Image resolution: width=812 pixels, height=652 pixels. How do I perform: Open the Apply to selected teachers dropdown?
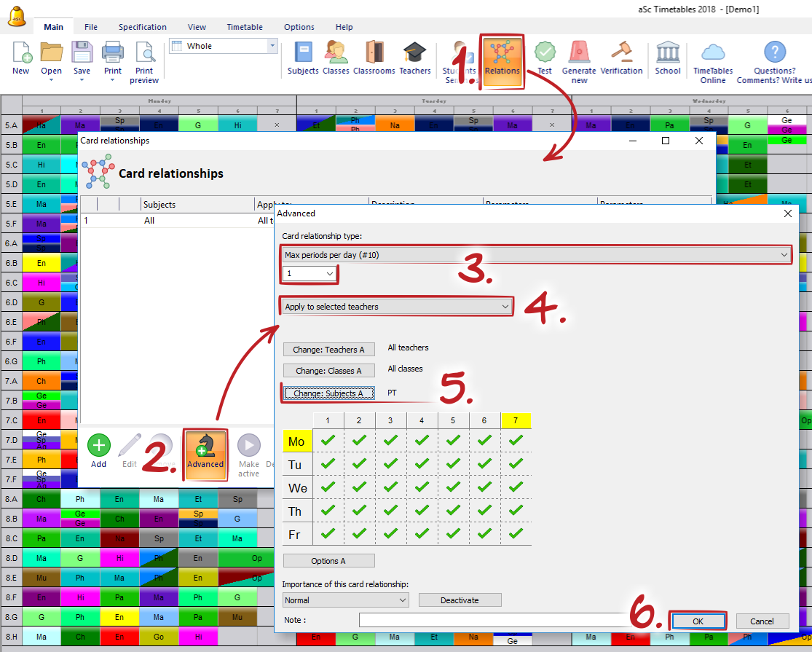pyautogui.click(x=397, y=307)
